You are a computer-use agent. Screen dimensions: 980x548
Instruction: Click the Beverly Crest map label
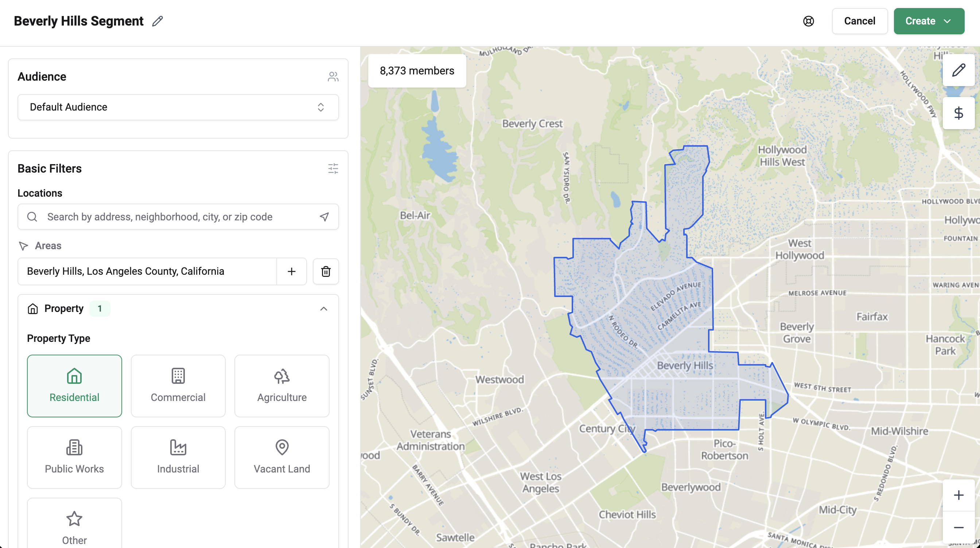532,124
